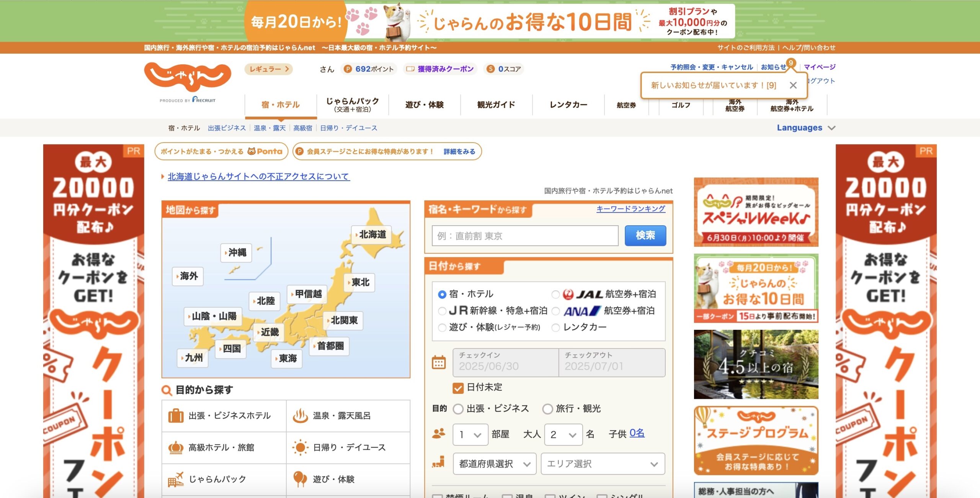
Task: Select 九州 region on the map
Action: point(193,358)
